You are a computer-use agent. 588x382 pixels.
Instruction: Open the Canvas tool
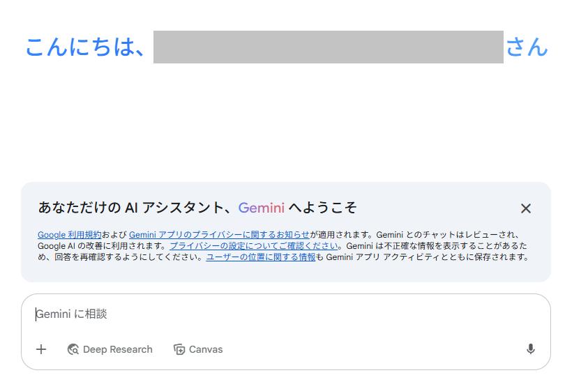click(198, 349)
